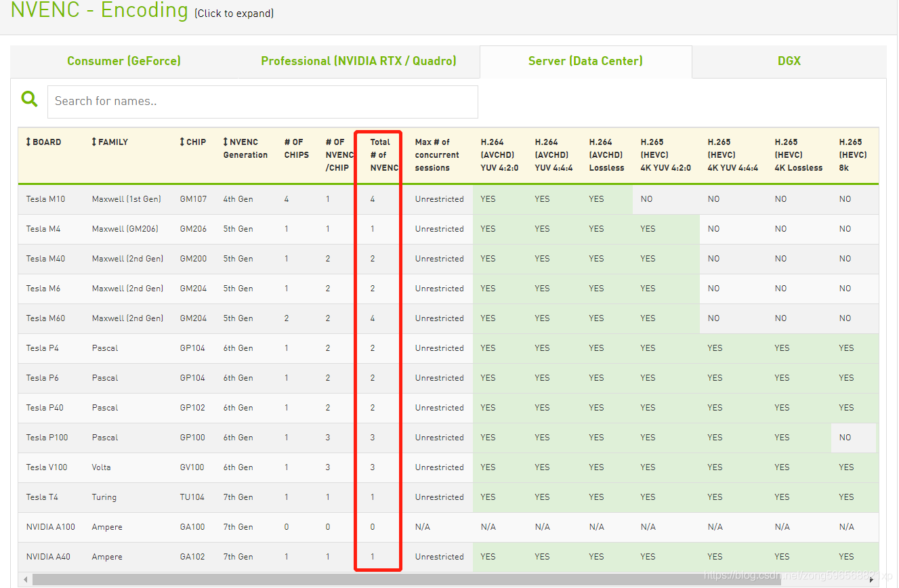Click the TU104 chip cell
899x588 pixels.
tap(192, 497)
